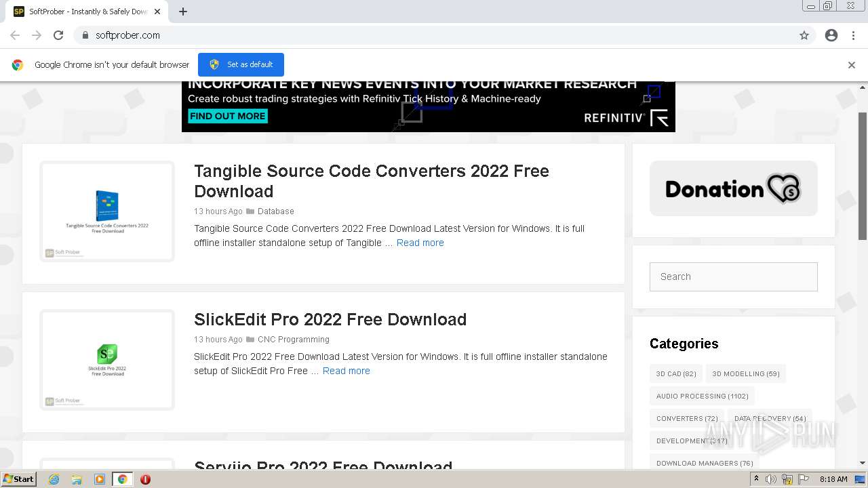The width and height of the screenshot is (868, 488).
Task: Reload the softprober.com page
Action: 58,35
